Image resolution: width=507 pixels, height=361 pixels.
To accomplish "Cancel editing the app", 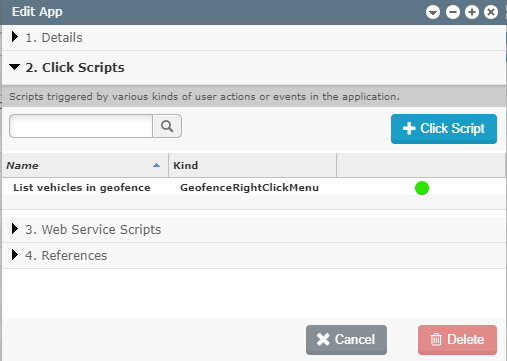I will point(346,340).
